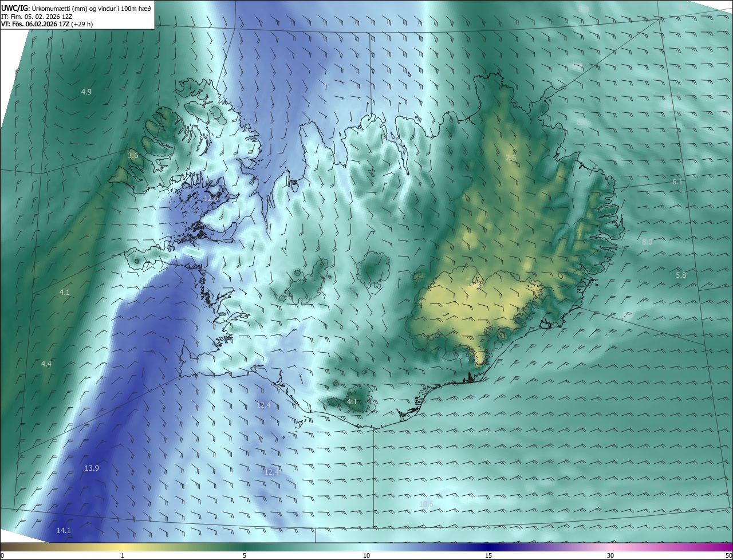
Task: Click the 14.1 value on the map
Action: click(x=64, y=530)
